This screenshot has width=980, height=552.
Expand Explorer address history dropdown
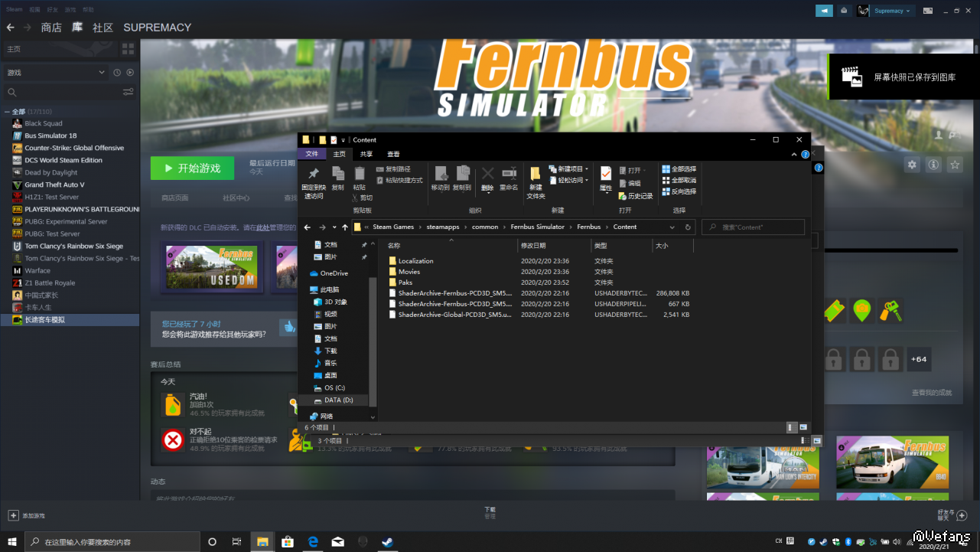(672, 227)
